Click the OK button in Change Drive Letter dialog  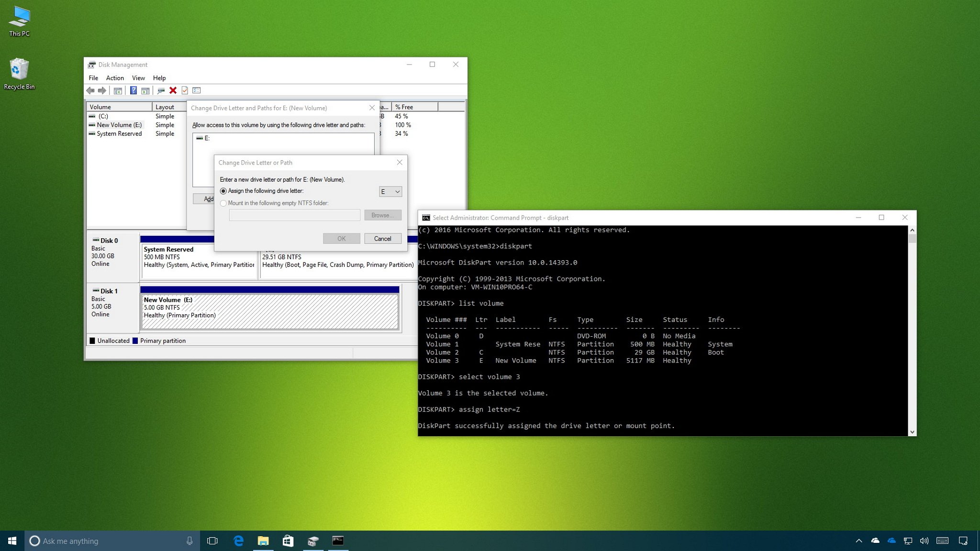pos(341,238)
